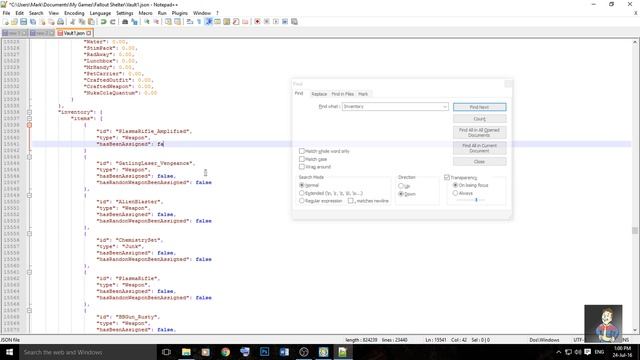The height and width of the screenshot is (360, 640).
Task: Open the Document Map toolbar icon
Action: pyautogui.click(x=227, y=22)
